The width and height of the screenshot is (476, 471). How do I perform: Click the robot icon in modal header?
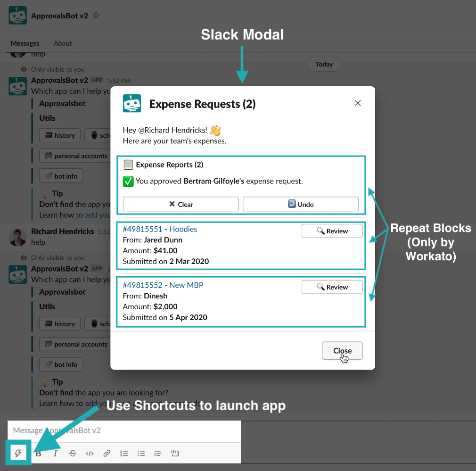132,103
